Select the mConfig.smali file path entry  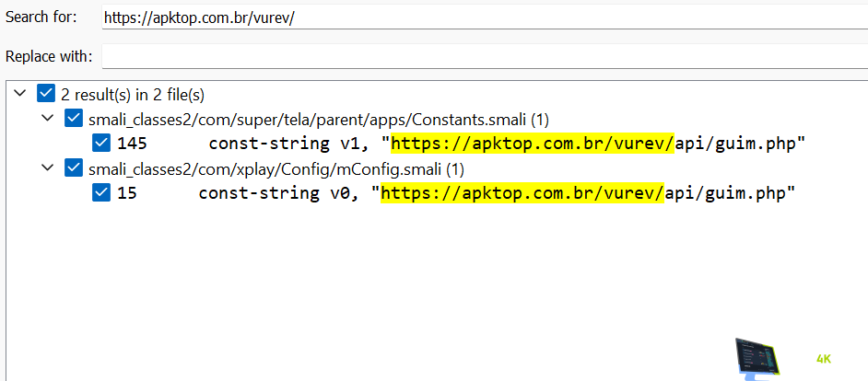coord(276,168)
